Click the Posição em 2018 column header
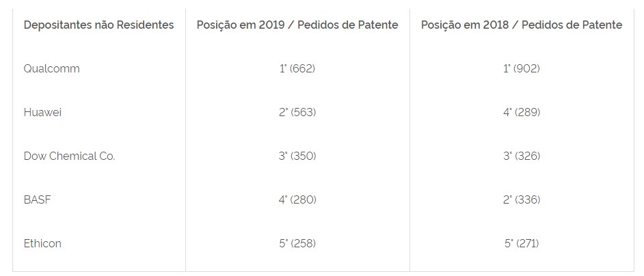Screen dimensions: 644x276 click(x=522, y=25)
